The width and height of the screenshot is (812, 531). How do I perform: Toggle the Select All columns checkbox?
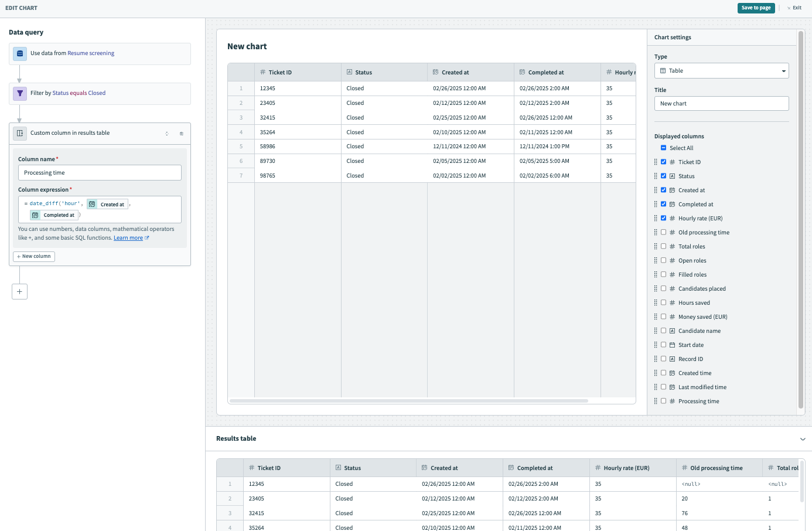[663, 148]
